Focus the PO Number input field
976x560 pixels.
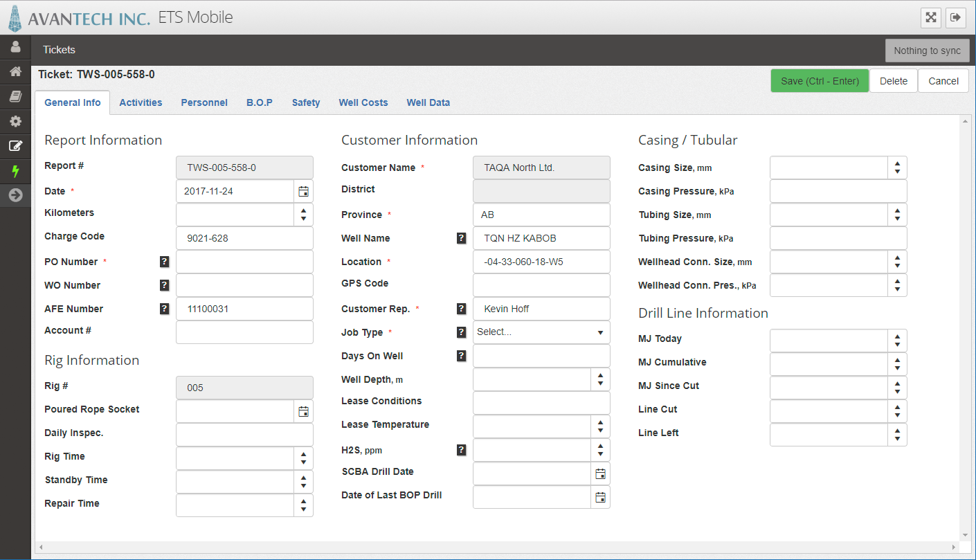pyautogui.click(x=244, y=262)
